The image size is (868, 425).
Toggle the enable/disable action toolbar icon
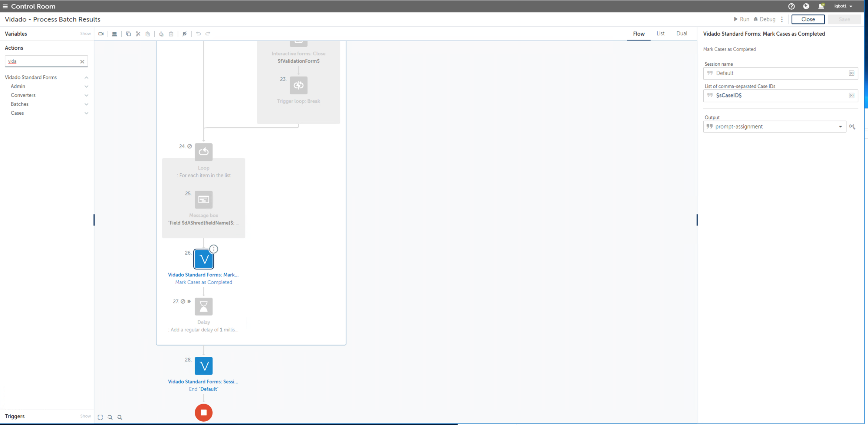click(185, 34)
